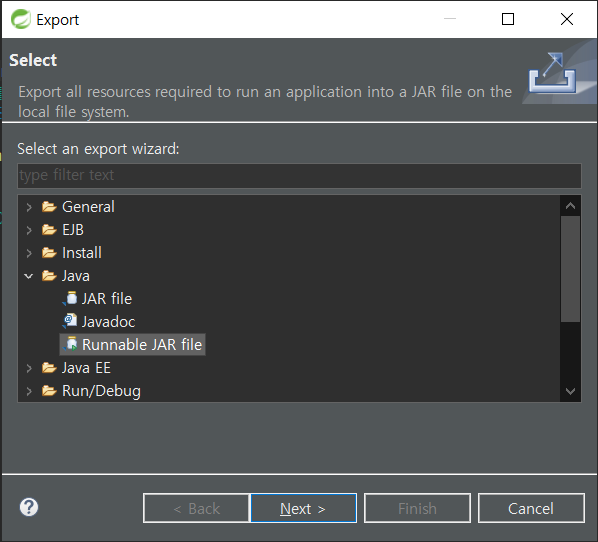
Task: Click the Finish button
Action: [x=417, y=508]
